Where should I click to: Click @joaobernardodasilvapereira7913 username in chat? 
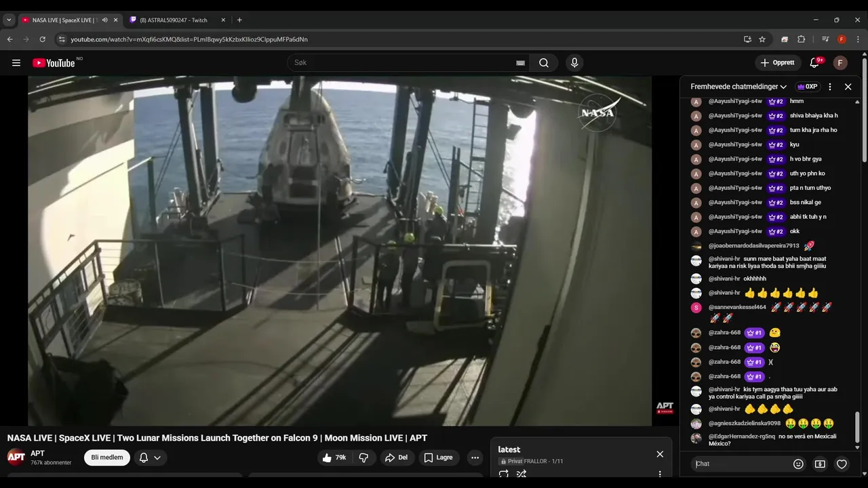point(754,246)
